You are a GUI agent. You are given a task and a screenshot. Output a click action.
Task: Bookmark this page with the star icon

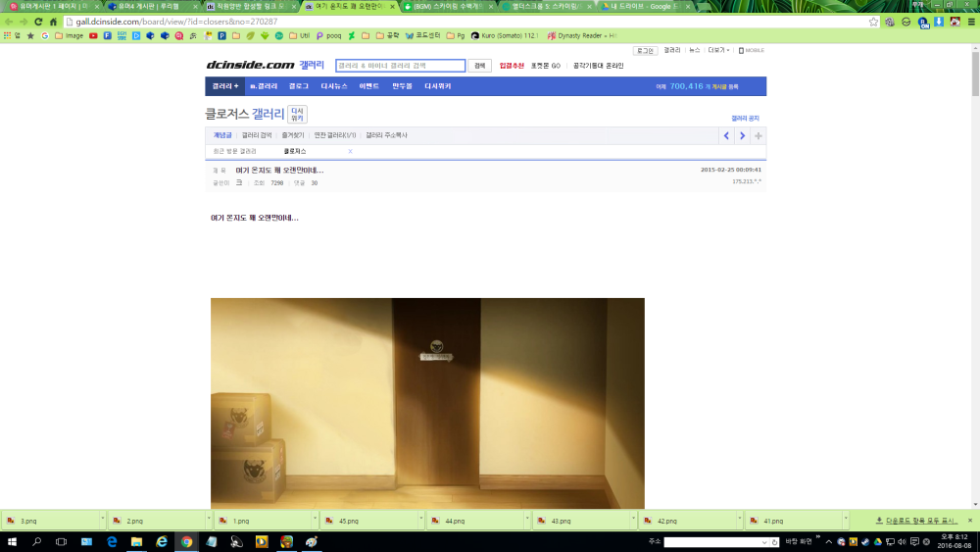pos(873,22)
